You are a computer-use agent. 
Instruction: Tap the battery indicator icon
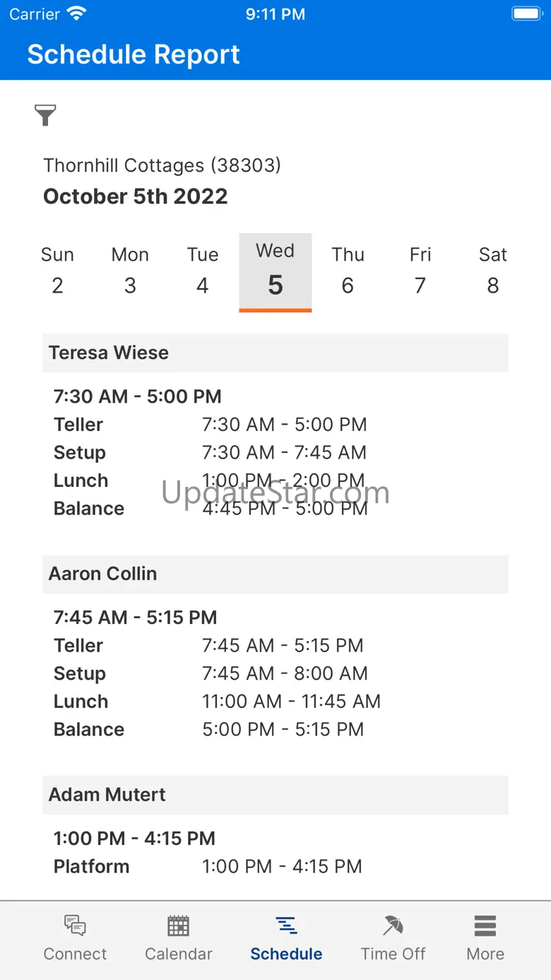click(x=526, y=13)
